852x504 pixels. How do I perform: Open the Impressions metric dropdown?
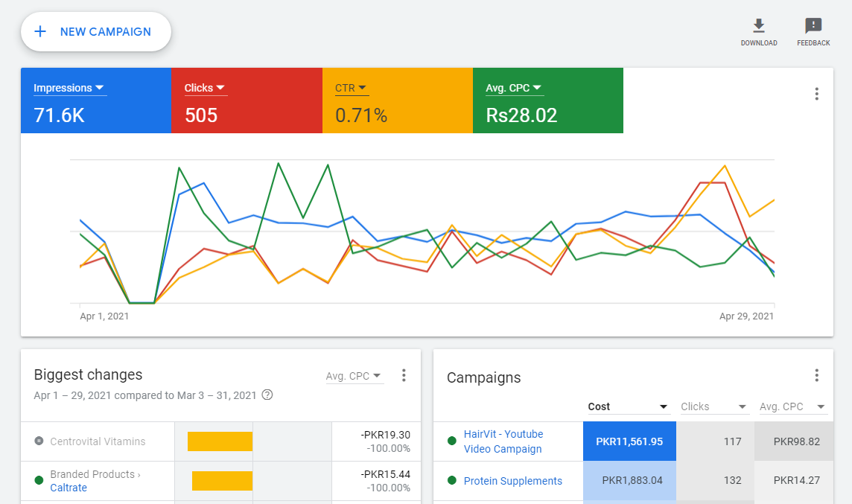(x=69, y=88)
